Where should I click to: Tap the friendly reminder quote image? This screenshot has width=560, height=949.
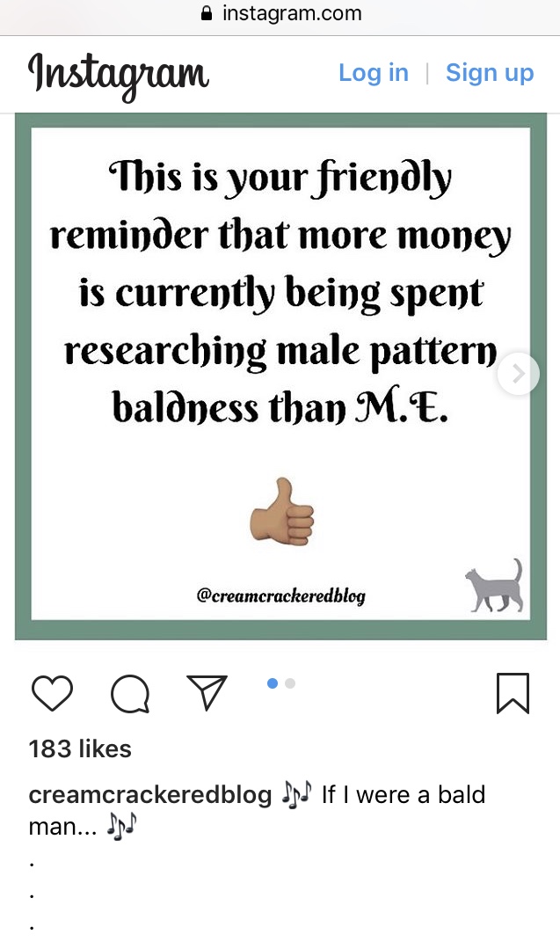[280, 376]
